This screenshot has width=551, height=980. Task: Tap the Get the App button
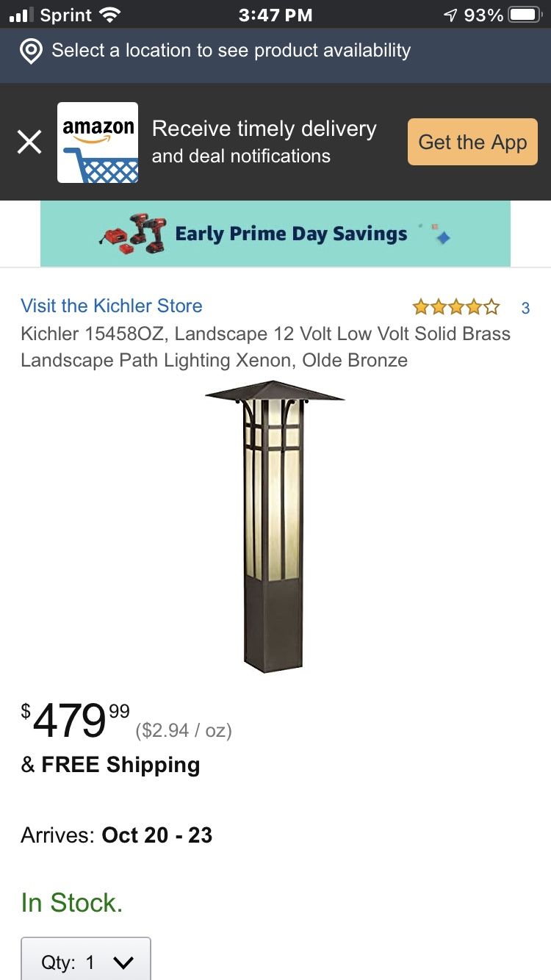[472, 142]
